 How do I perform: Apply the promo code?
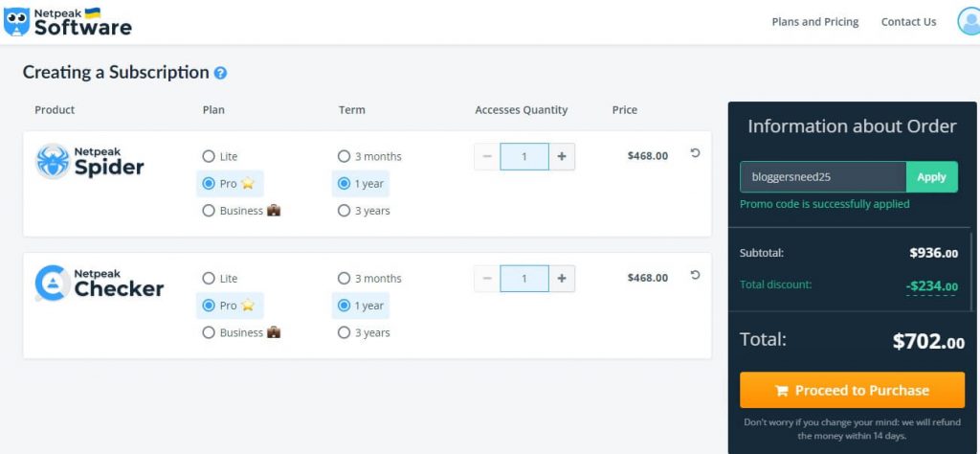[x=931, y=177]
